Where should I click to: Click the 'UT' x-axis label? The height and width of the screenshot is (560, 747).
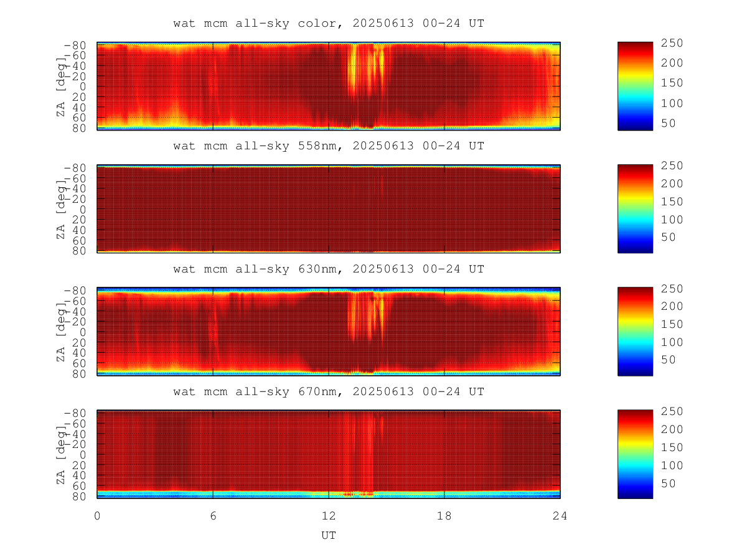coord(329,535)
